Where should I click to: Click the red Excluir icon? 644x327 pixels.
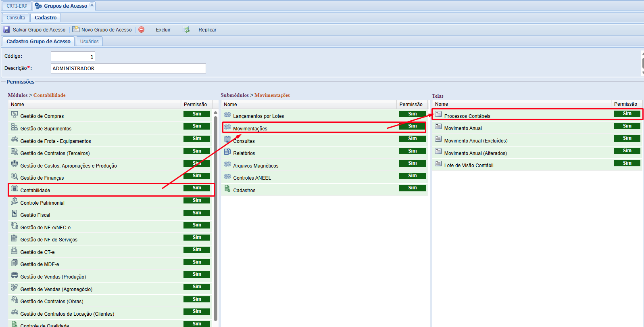pyautogui.click(x=142, y=29)
